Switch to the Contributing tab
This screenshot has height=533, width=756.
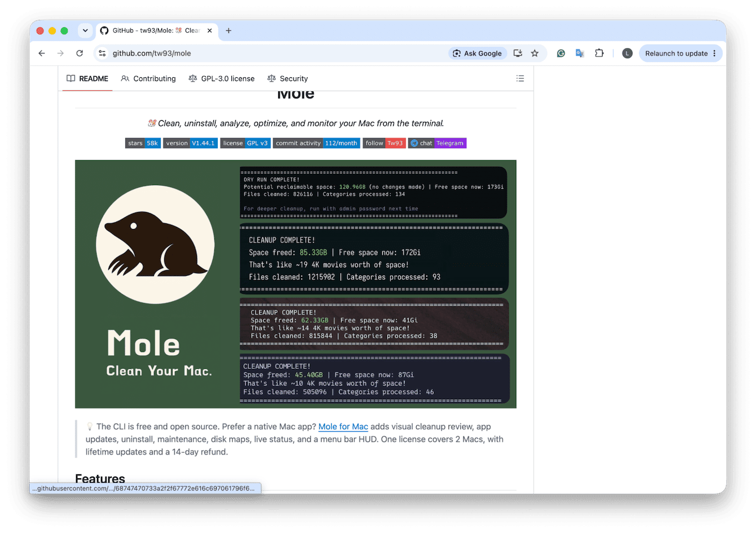(148, 78)
